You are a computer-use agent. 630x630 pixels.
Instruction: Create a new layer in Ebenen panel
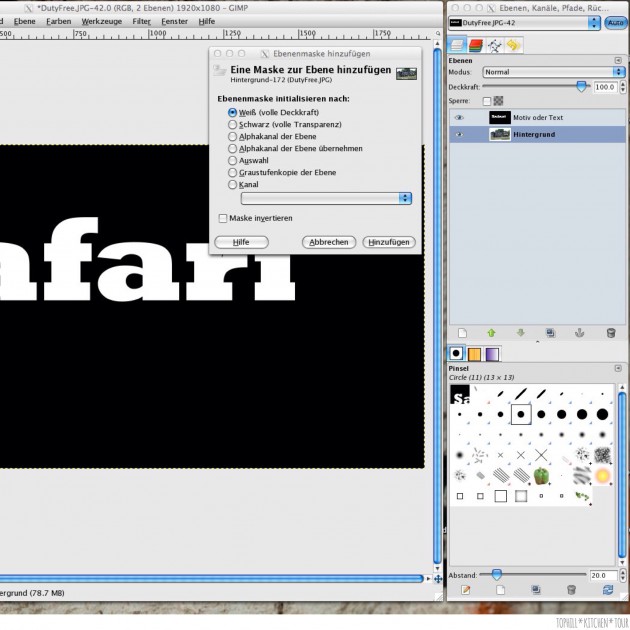pyautogui.click(x=462, y=333)
